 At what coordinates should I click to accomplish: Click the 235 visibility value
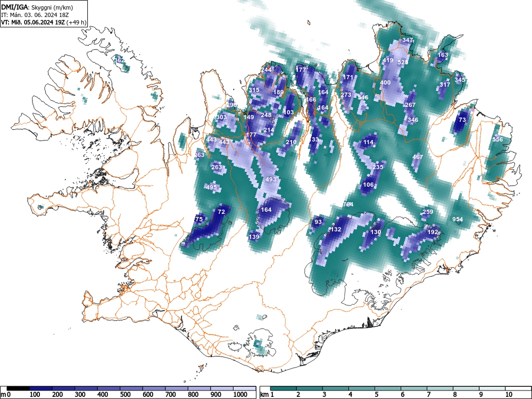pos(378,167)
